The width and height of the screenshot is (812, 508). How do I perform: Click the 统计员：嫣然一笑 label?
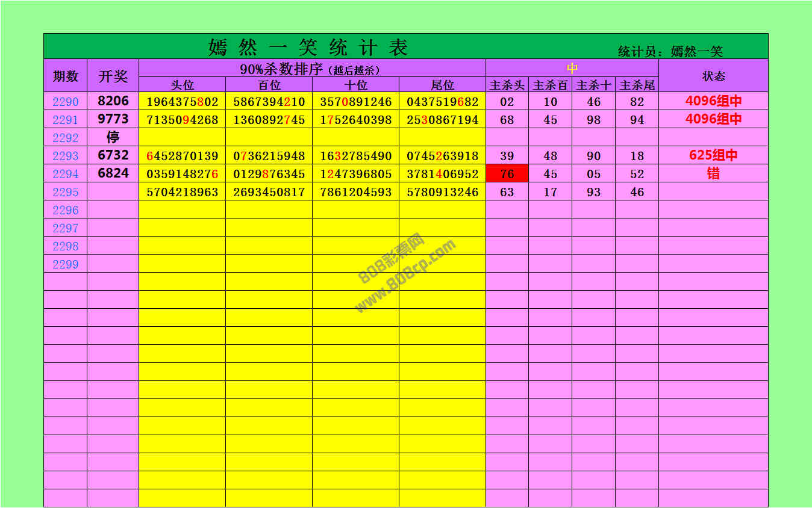click(x=670, y=52)
